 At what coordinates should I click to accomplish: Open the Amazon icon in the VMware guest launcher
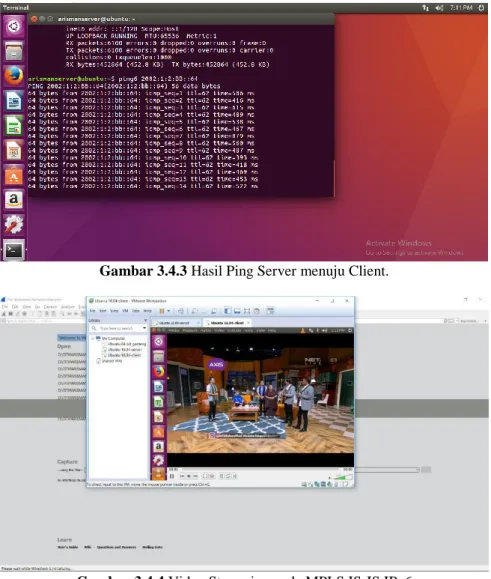[159, 446]
